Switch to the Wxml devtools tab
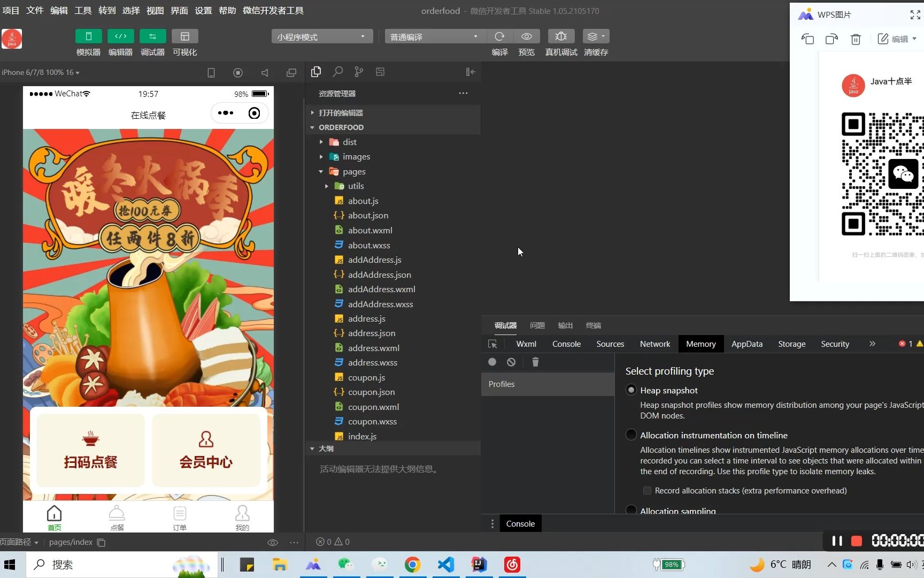924x578 pixels. point(526,344)
